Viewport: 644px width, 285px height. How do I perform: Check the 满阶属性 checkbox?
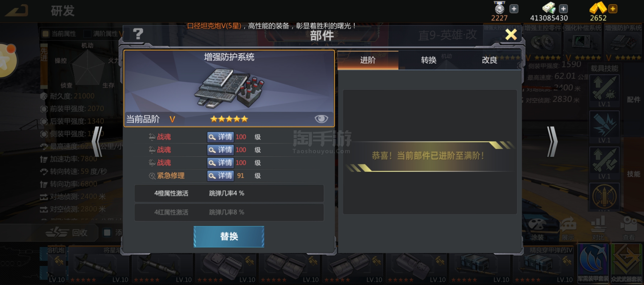87,34
